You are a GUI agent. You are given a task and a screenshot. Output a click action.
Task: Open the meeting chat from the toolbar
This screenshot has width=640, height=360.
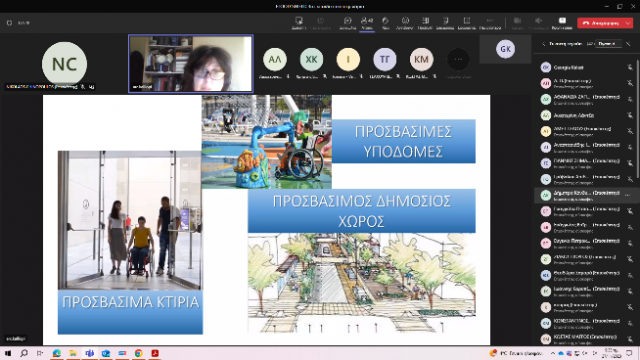[x=347, y=23]
